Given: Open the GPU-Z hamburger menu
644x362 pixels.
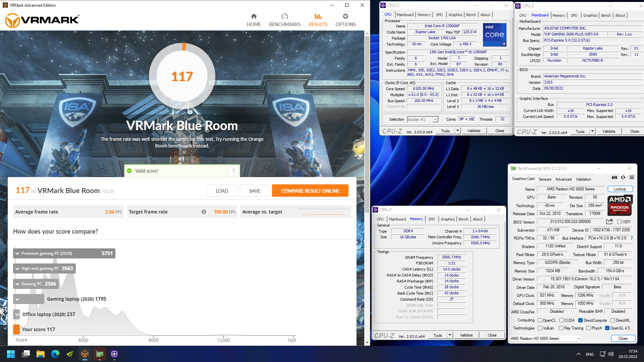Looking at the screenshot, I should point(632,177).
